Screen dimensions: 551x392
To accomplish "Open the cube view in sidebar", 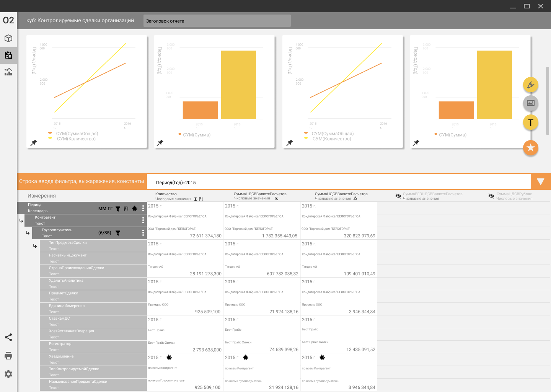I will (8, 38).
